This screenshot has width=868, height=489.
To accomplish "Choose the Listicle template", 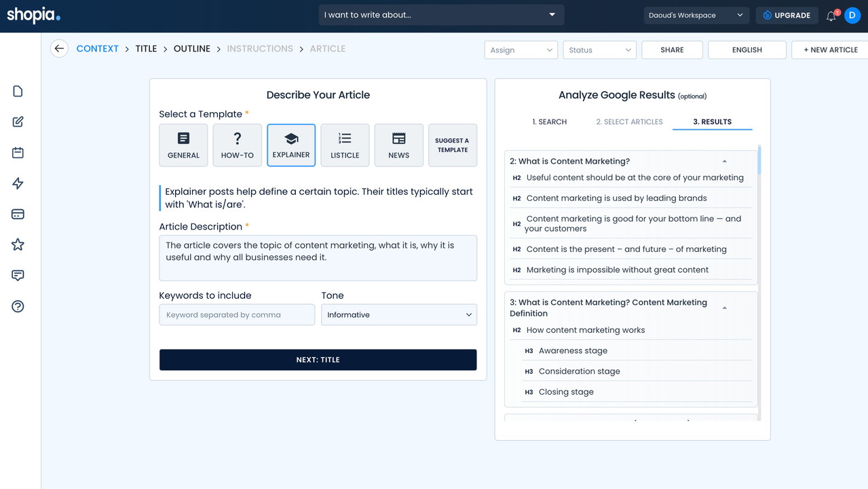I will 345,145.
